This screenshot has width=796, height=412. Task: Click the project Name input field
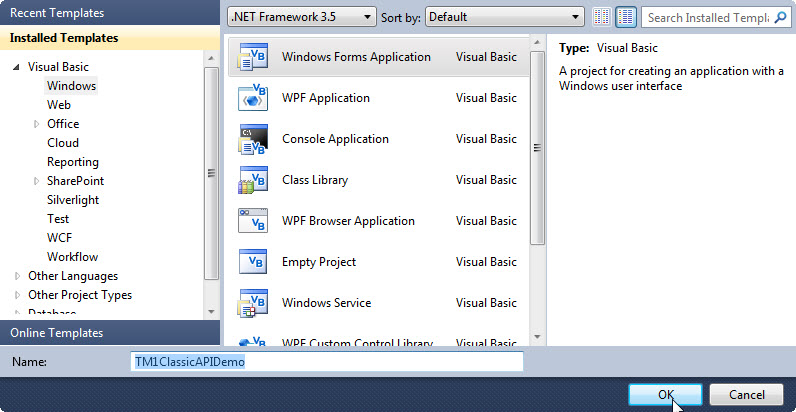pyautogui.click(x=327, y=362)
